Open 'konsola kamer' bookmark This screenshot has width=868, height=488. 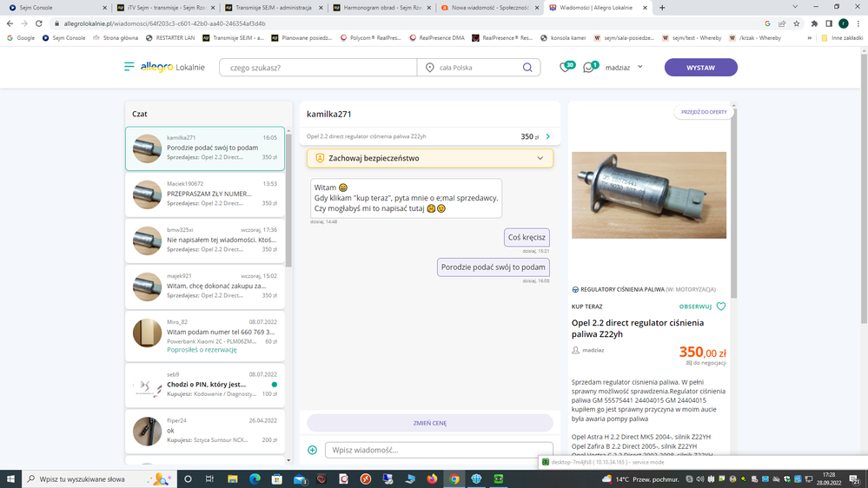click(x=563, y=37)
